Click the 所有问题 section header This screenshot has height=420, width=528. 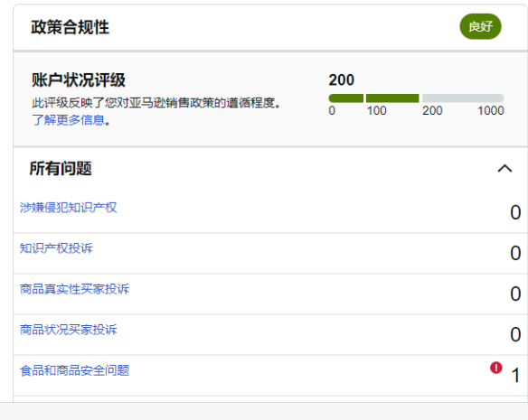pos(61,168)
